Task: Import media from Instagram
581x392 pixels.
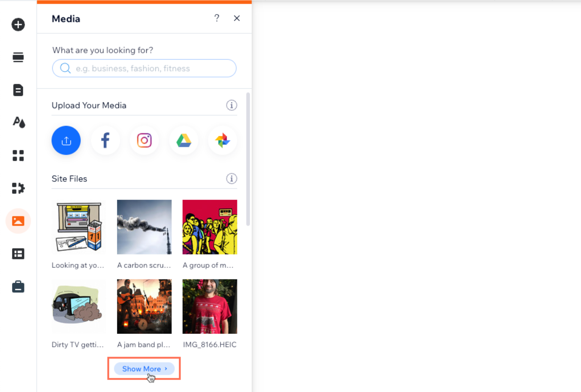Action: pos(145,140)
